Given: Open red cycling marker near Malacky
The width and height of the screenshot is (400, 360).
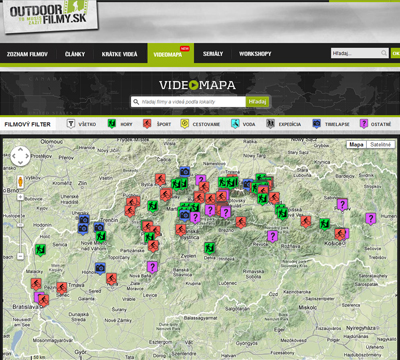Looking at the screenshot, I should (36, 284).
